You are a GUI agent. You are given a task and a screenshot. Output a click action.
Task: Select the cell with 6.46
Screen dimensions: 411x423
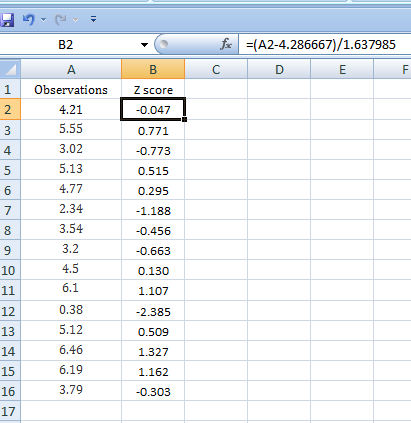[x=71, y=350]
